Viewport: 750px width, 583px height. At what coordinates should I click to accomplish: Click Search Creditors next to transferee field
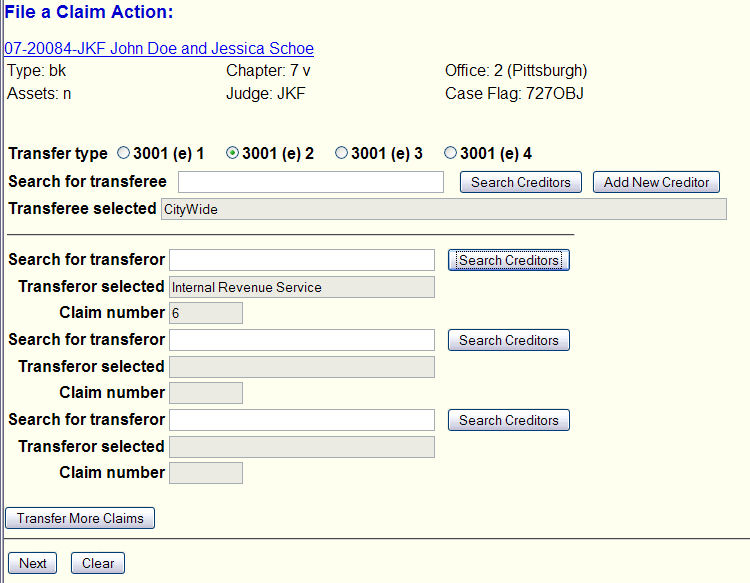click(x=520, y=182)
